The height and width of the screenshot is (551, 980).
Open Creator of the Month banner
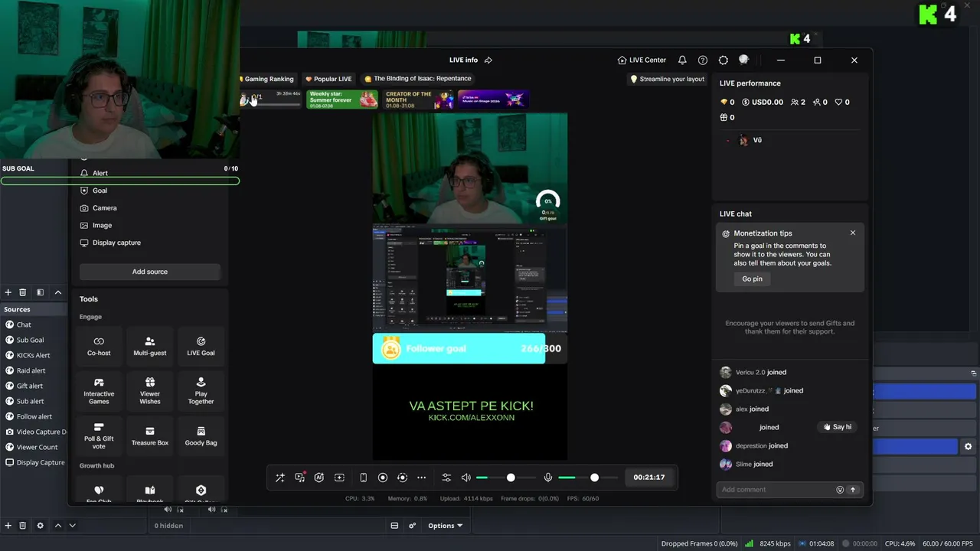(x=418, y=99)
